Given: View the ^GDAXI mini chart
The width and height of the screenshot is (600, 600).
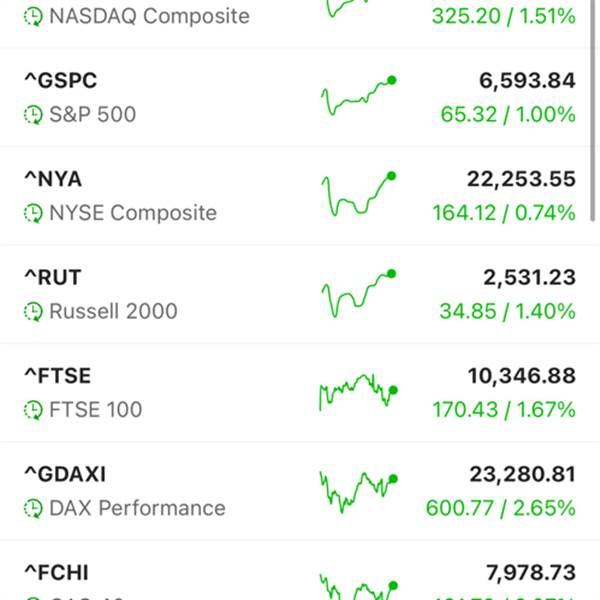Looking at the screenshot, I should pos(359,490).
